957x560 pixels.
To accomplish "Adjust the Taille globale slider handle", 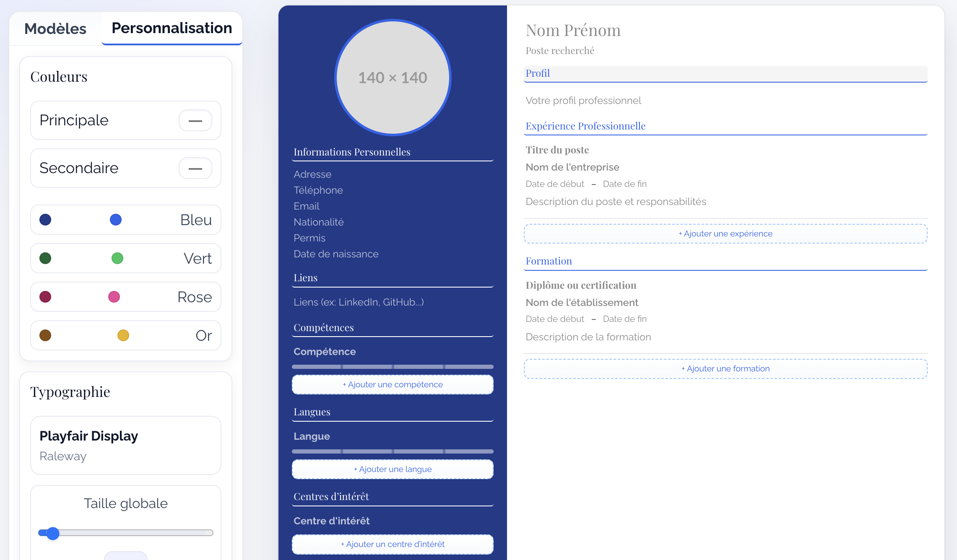I will point(53,533).
